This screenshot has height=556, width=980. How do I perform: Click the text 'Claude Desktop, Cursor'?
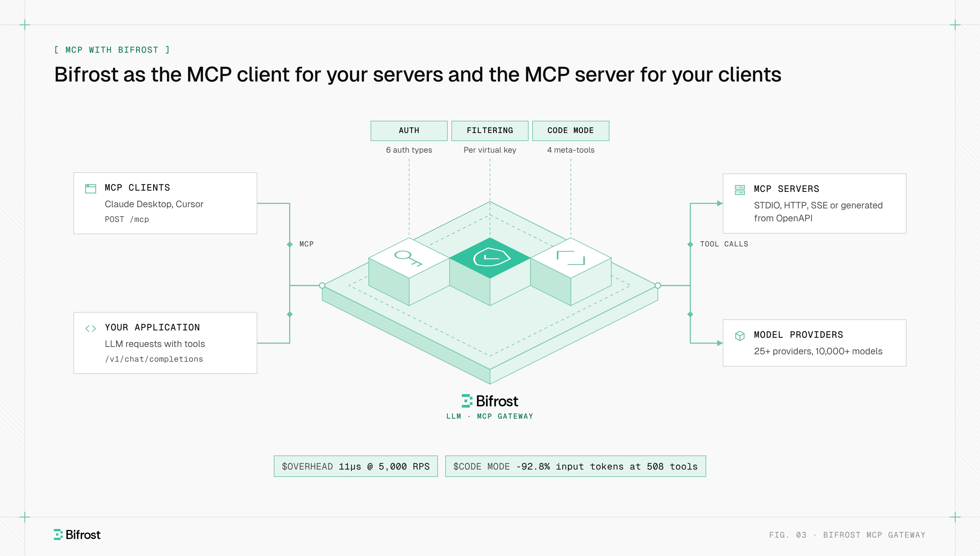[x=154, y=204]
